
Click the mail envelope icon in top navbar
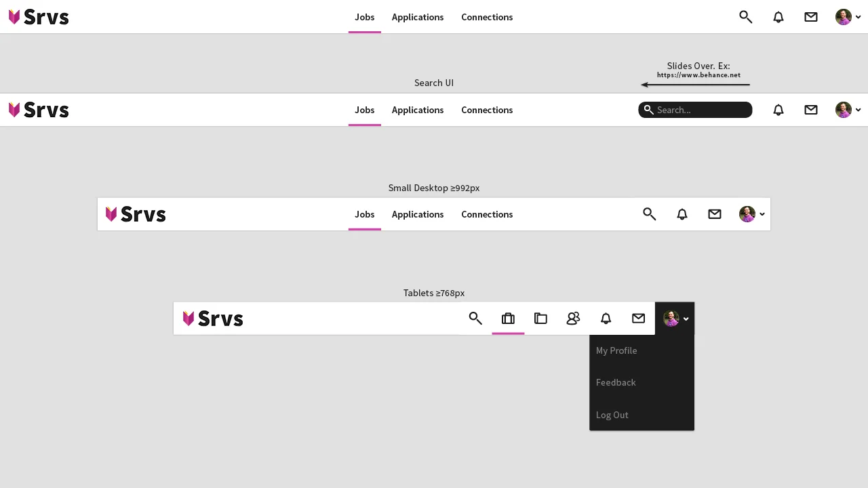tap(810, 17)
